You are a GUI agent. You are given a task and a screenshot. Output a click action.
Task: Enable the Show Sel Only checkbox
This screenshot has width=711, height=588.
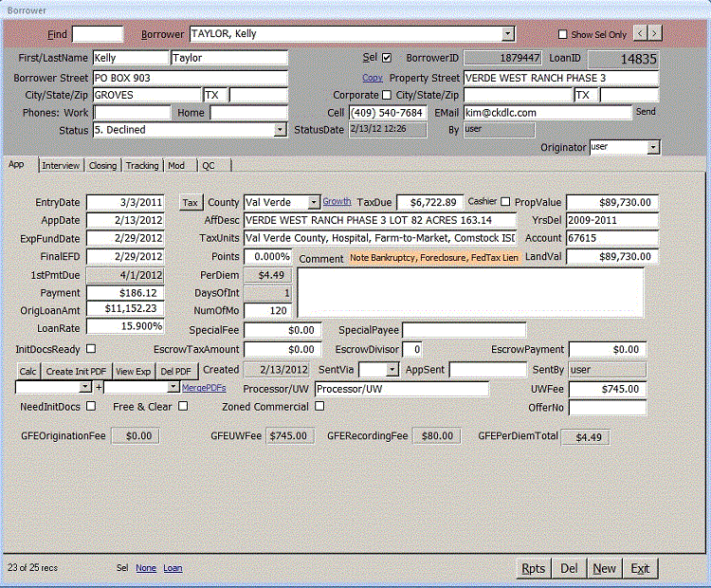563,34
